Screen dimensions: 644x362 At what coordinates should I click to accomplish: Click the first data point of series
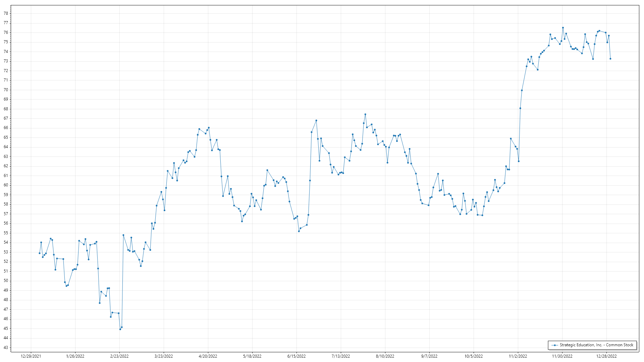click(40, 253)
